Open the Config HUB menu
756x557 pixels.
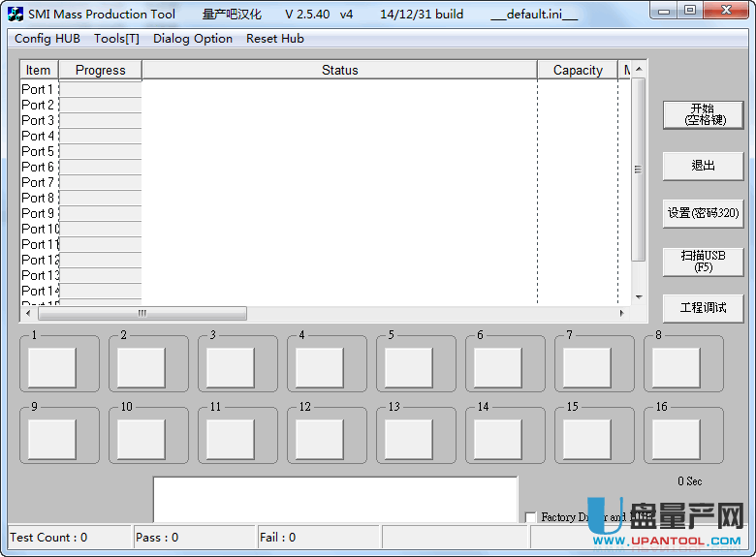click(x=47, y=39)
